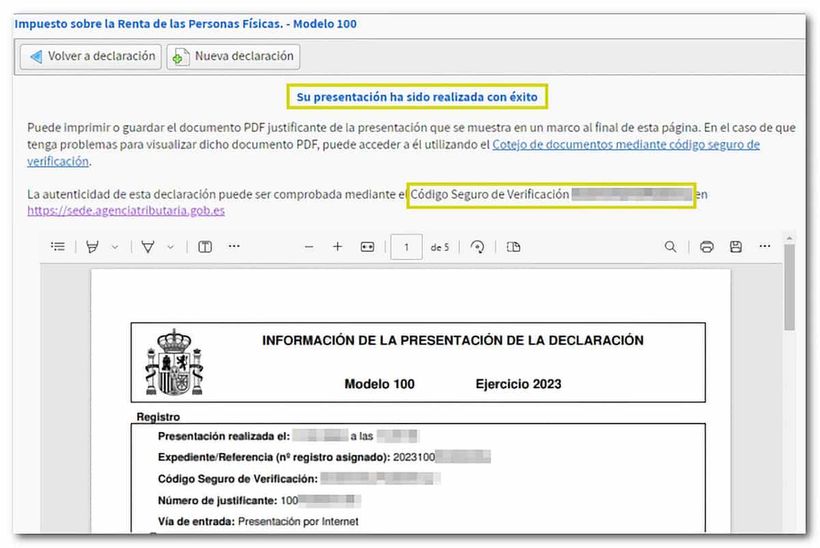Rotate the PDF document
820x548 pixels.
(x=477, y=247)
